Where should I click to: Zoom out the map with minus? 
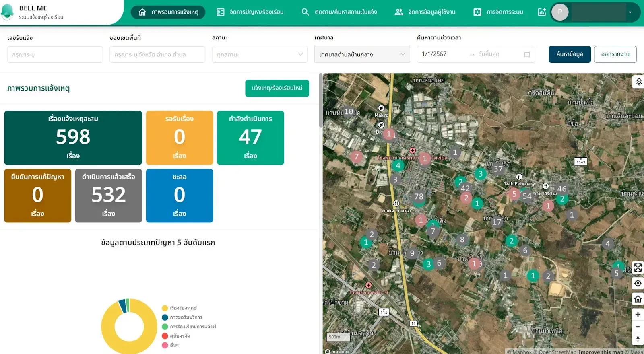point(638,327)
